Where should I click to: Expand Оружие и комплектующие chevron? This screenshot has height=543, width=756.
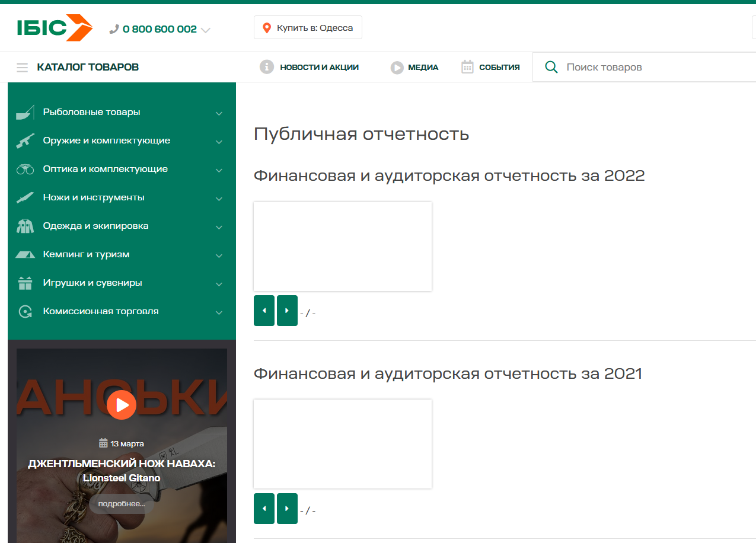coord(219,142)
